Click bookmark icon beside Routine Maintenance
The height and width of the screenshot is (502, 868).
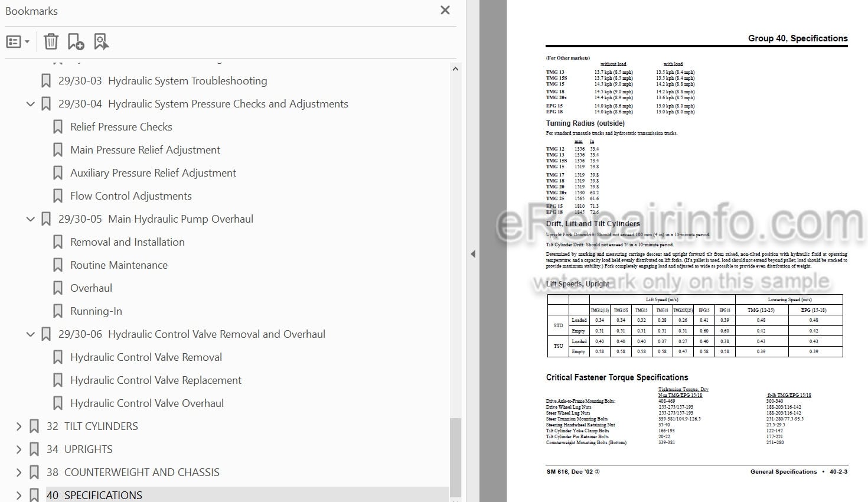point(58,265)
